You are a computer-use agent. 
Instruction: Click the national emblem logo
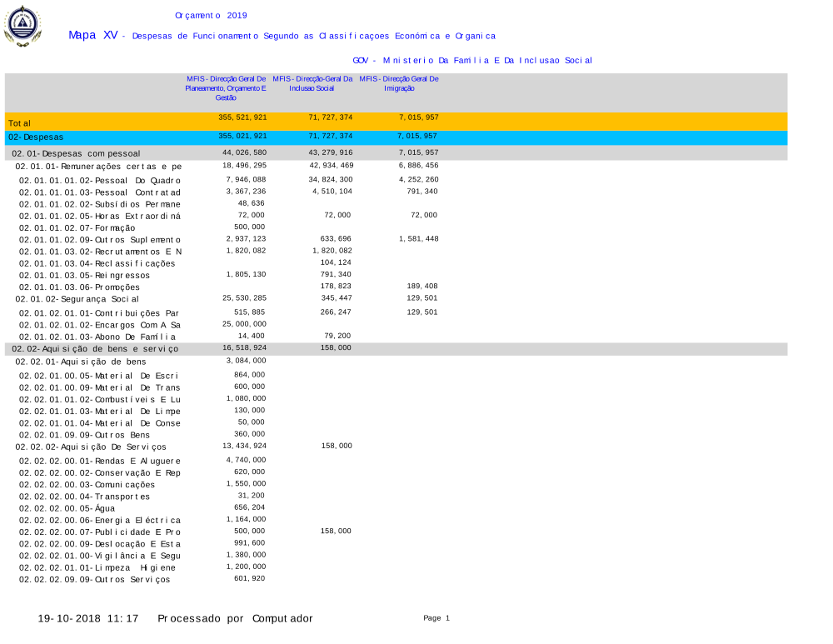(22, 26)
